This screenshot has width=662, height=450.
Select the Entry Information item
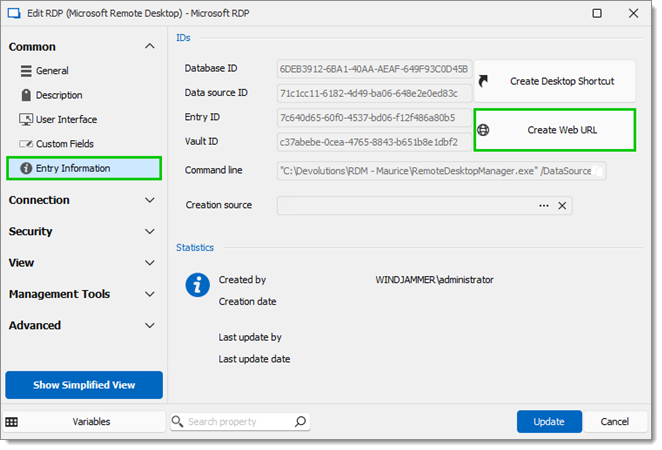pos(84,168)
